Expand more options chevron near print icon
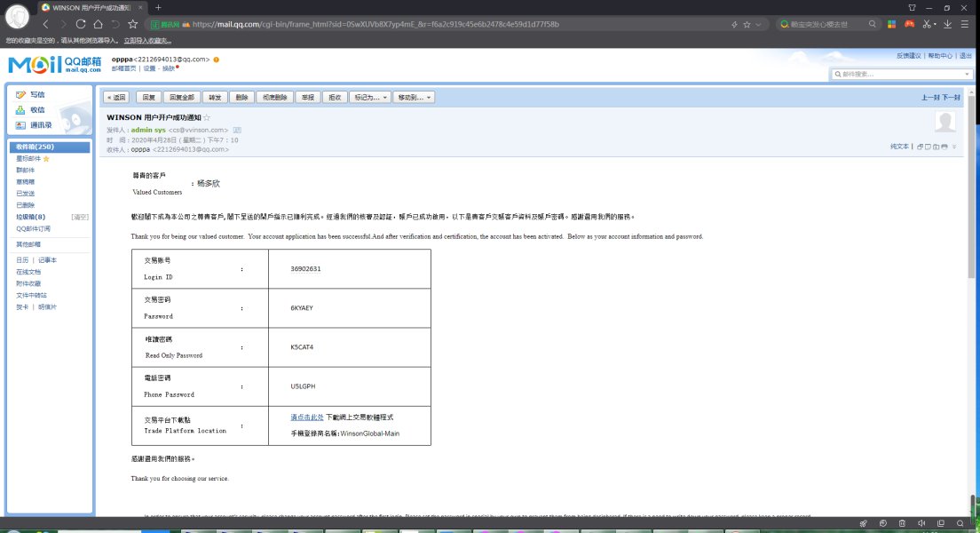The image size is (980, 533). click(x=953, y=147)
